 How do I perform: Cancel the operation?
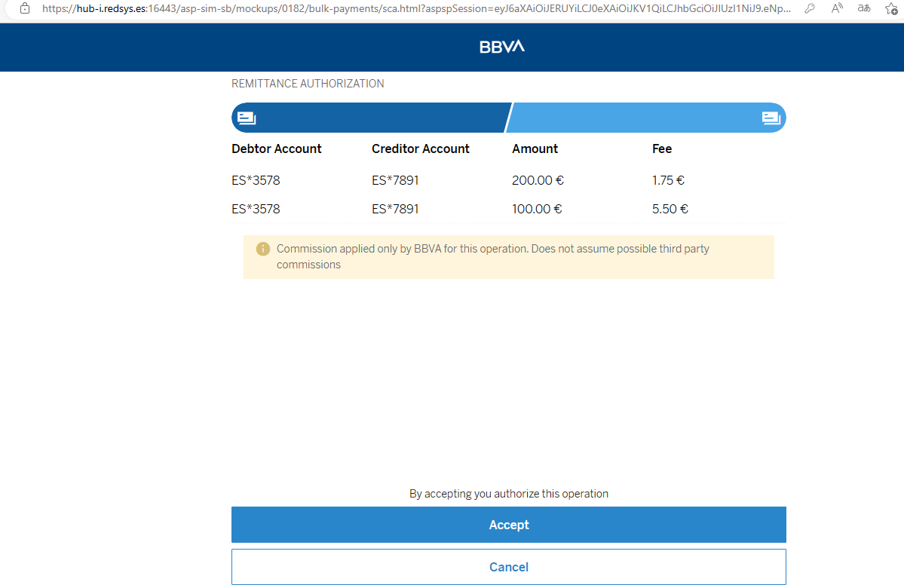click(x=508, y=567)
